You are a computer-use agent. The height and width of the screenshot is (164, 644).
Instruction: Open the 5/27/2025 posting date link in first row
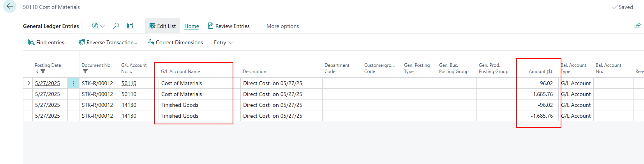(x=48, y=83)
